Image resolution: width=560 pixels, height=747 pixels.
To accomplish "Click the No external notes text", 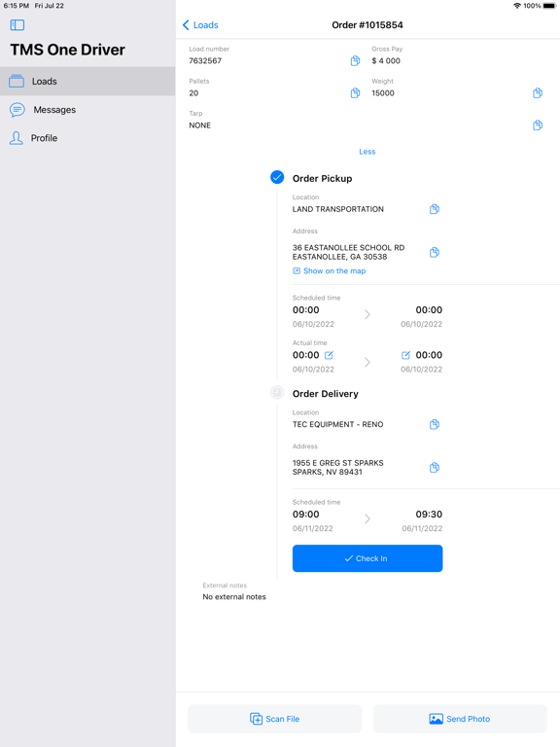I will pos(234,596).
